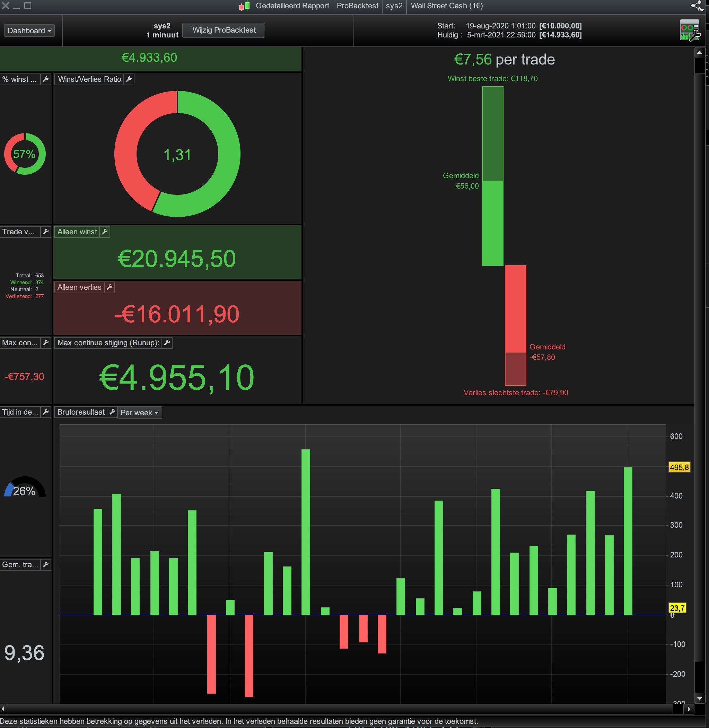This screenshot has height=728, width=709.
Task: Click the vertical scrollbar down arrow
Action: pos(699,698)
